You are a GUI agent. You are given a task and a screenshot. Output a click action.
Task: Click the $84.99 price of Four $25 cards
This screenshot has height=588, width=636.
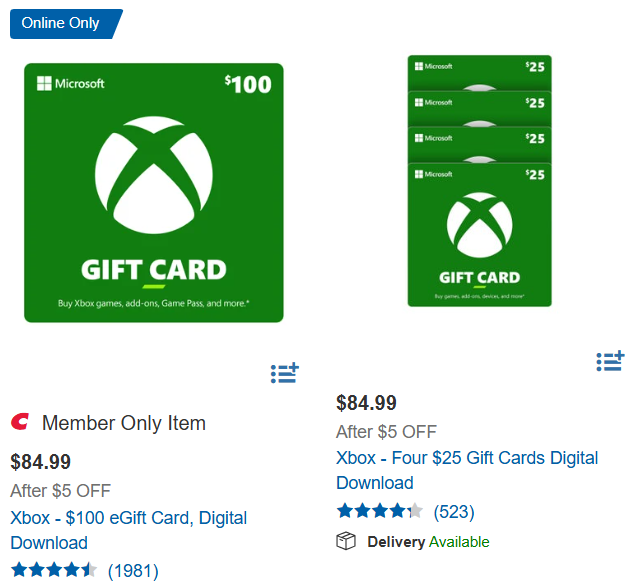[x=366, y=403]
